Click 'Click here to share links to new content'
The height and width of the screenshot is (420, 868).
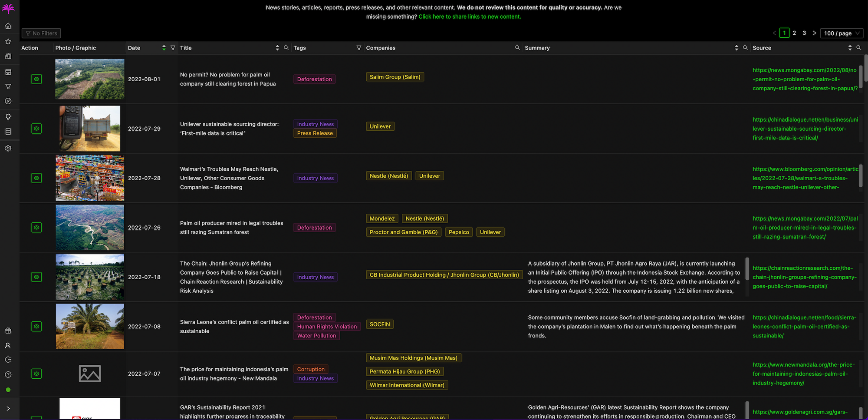point(470,17)
